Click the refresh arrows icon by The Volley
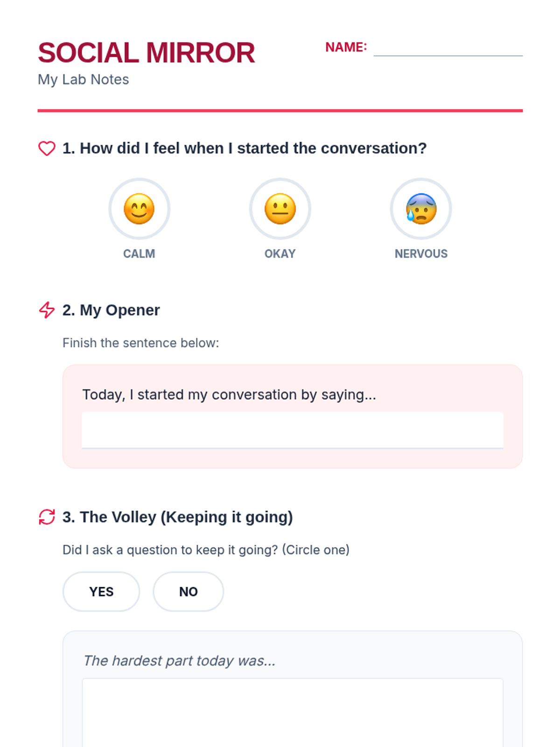Image resolution: width=560 pixels, height=747 pixels. (x=47, y=517)
